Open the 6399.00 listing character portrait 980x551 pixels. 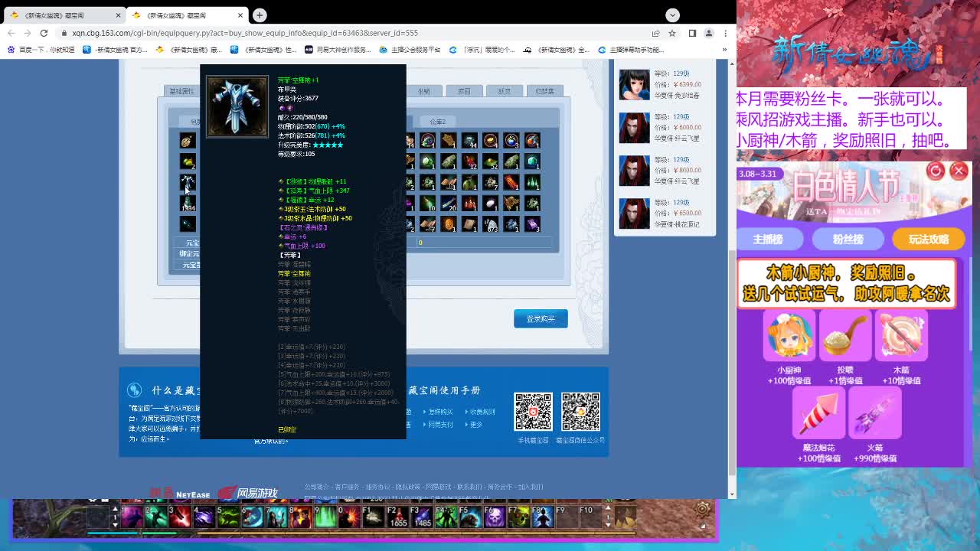pos(634,84)
